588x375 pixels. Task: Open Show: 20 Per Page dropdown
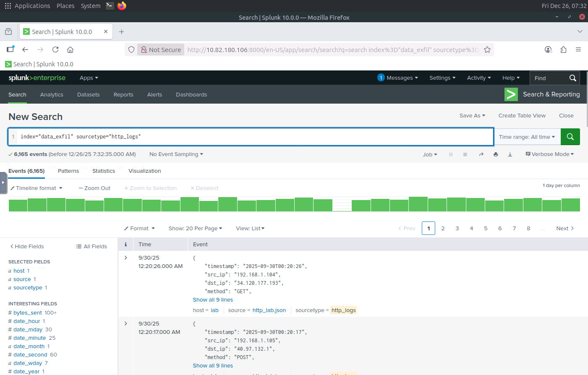coord(195,228)
